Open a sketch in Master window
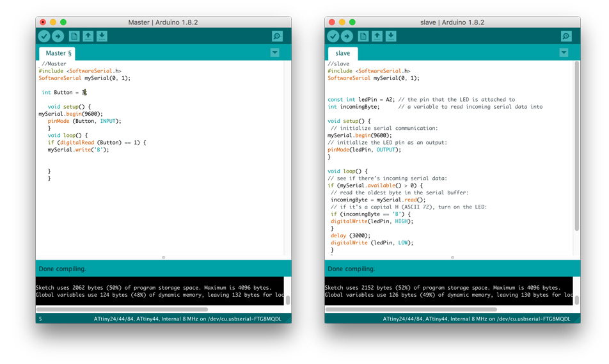 (x=88, y=36)
